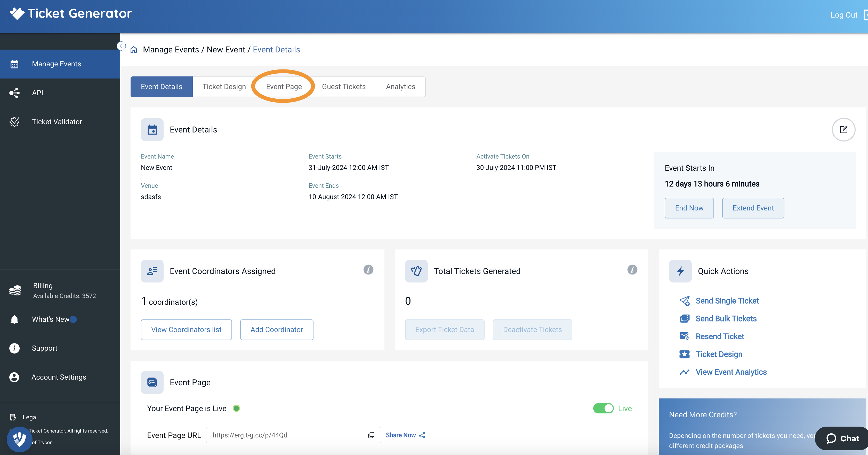Viewport: 868px width, 455px height.
Task: Click the API share-nodes icon
Action: point(14,93)
